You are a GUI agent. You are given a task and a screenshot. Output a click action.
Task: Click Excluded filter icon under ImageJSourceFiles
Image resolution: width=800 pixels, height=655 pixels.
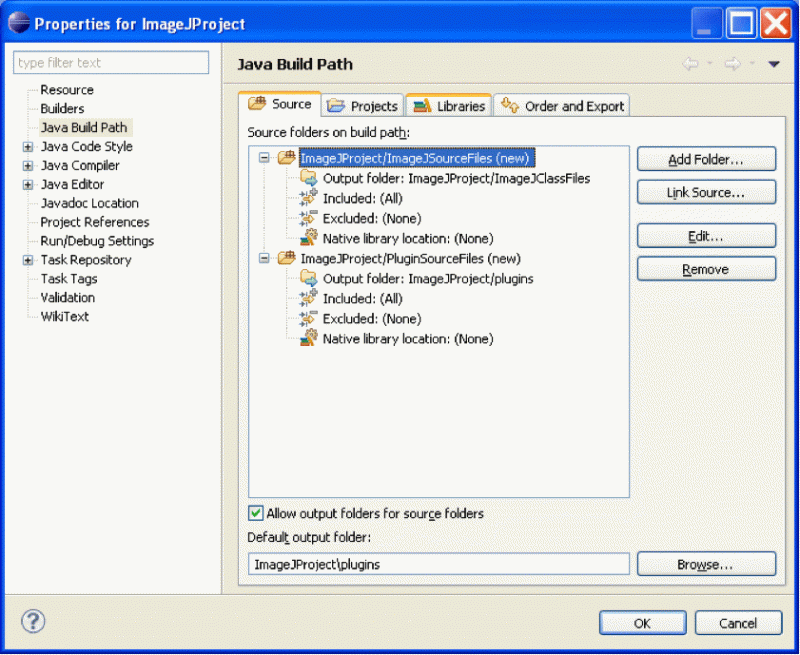click(309, 218)
